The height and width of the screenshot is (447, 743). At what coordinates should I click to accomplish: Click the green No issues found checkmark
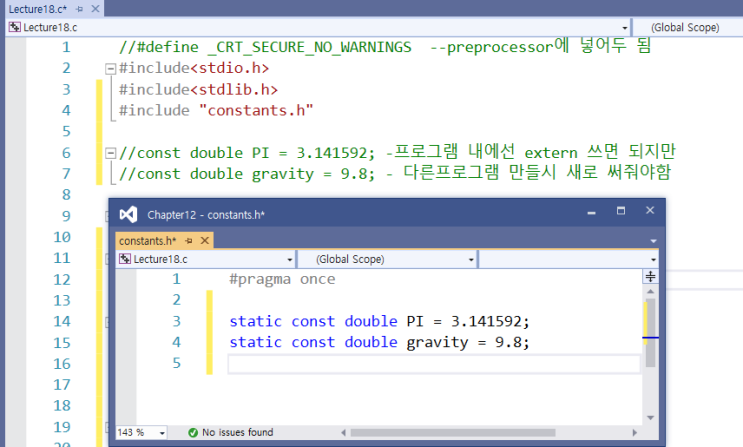(x=192, y=432)
